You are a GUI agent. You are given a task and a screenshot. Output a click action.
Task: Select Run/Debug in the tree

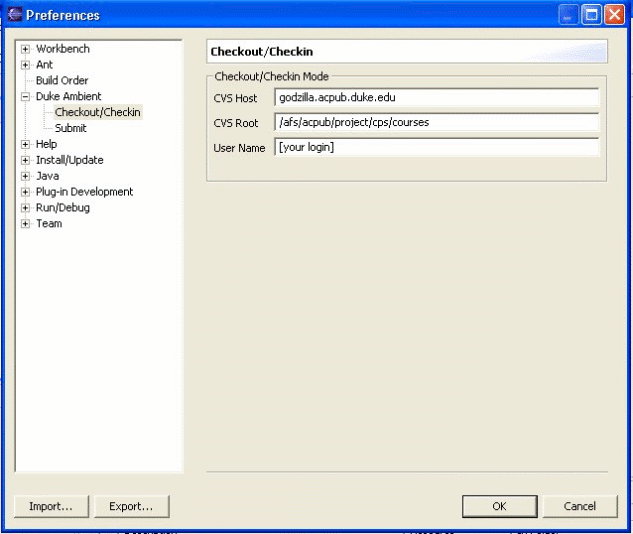point(63,207)
